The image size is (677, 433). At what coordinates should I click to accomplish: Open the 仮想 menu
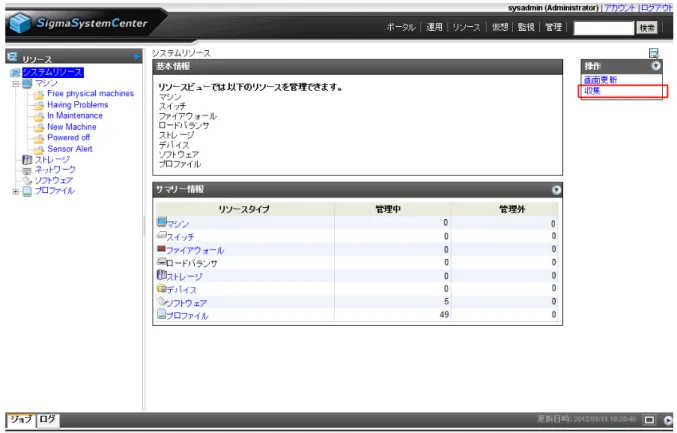pyautogui.click(x=500, y=27)
